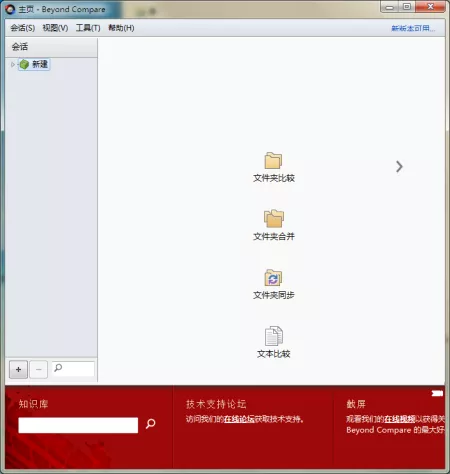450x474 pixels.
Task: Focus the session filter search box
Action: click(73, 369)
